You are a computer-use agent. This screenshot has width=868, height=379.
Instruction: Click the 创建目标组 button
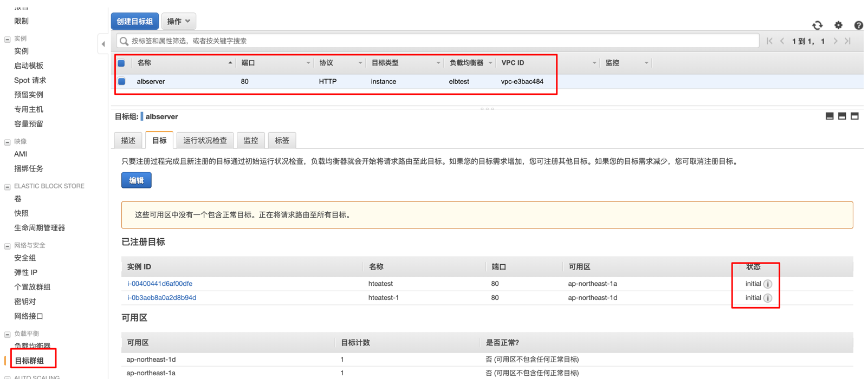134,21
